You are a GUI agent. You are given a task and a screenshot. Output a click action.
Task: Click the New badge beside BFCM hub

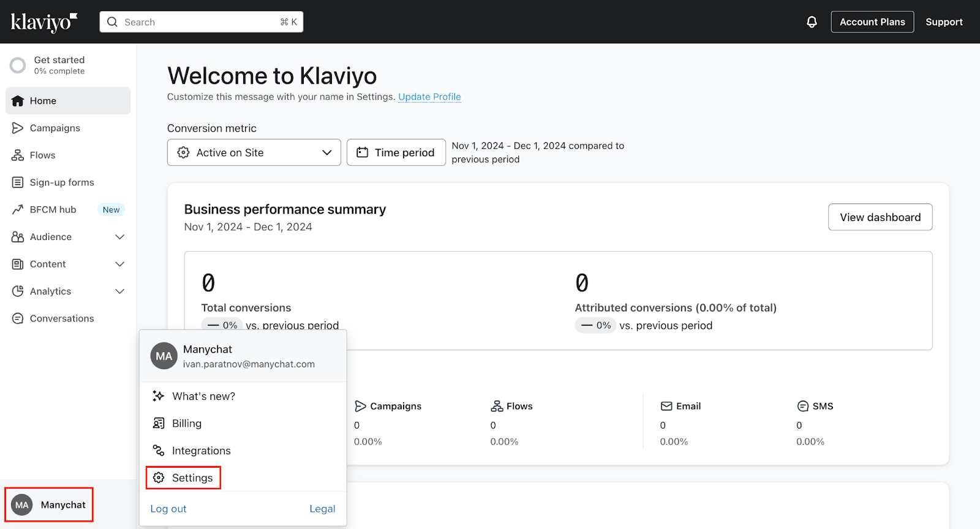pos(111,209)
